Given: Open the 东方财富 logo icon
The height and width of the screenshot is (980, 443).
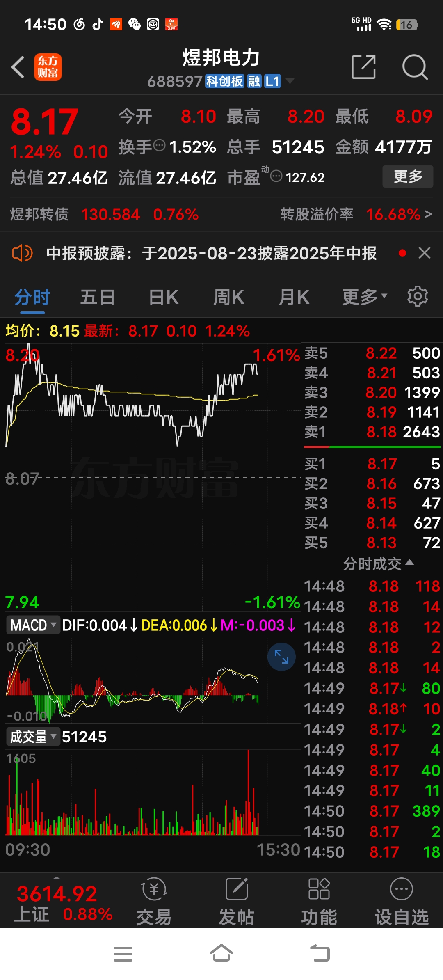Looking at the screenshot, I should [48, 67].
